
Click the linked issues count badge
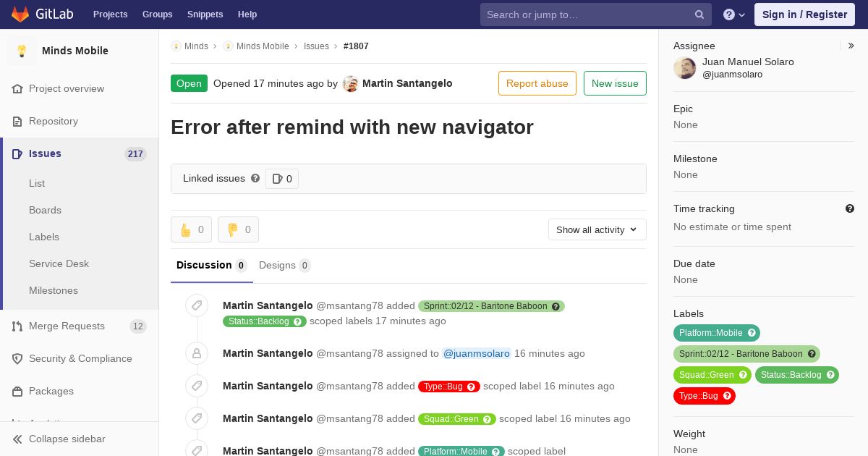tap(282, 179)
